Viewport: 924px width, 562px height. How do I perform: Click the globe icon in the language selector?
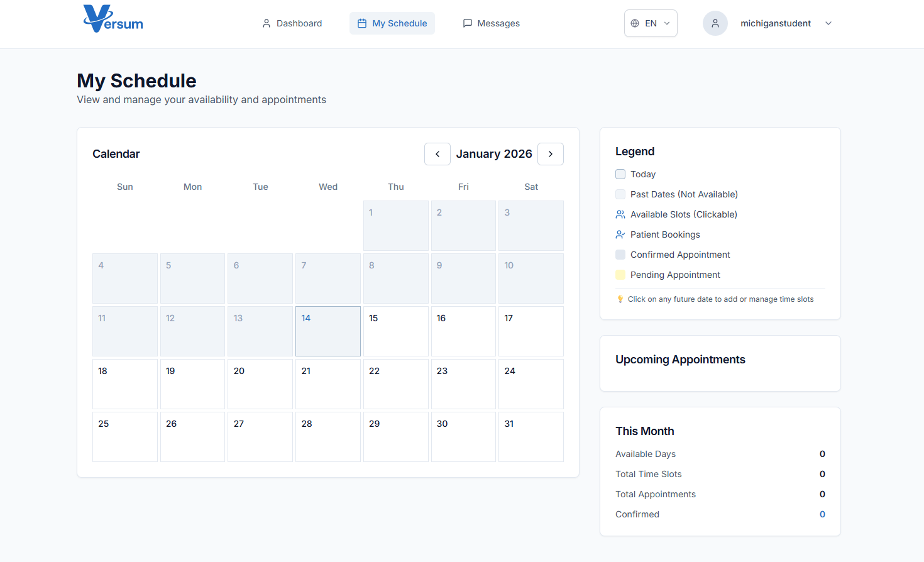635,23
